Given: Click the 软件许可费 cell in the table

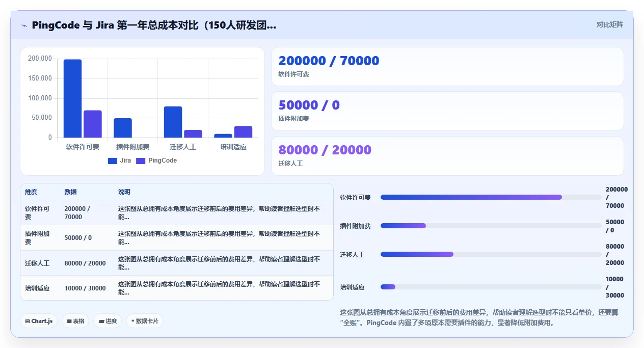Looking at the screenshot, I should coord(40,212).
